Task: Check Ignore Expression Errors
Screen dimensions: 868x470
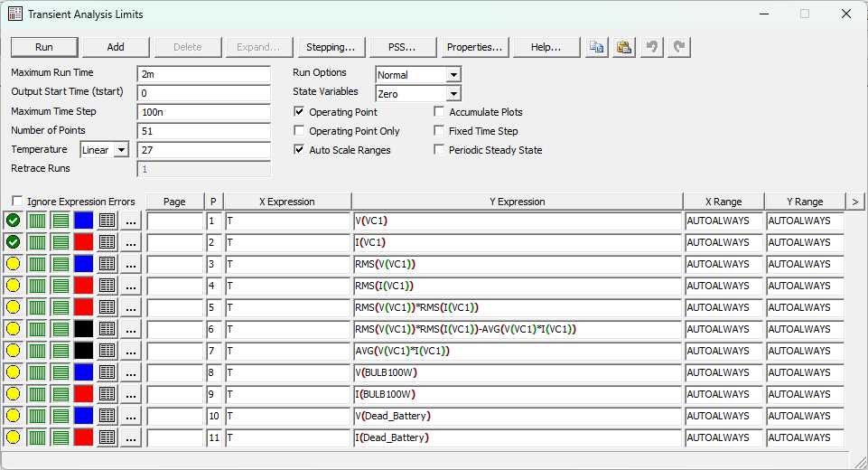Action: [x=17, y=202]
